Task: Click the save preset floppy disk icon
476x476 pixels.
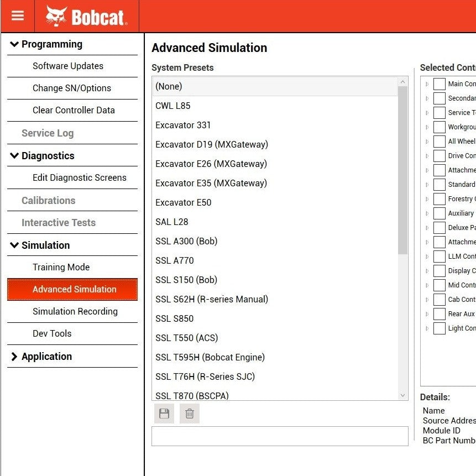Action: pyautogui.click(x=164, y=414)
